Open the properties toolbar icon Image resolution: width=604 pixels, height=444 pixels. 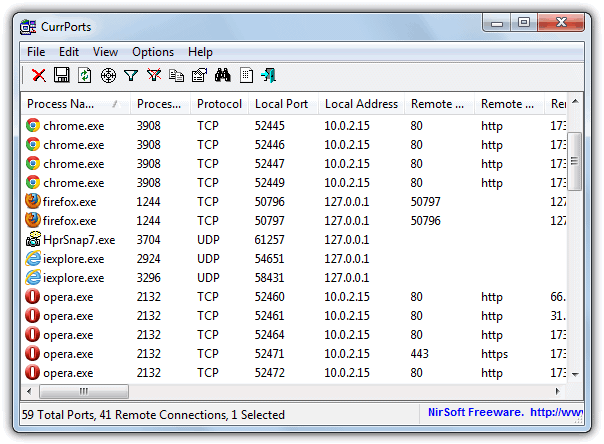200,75
